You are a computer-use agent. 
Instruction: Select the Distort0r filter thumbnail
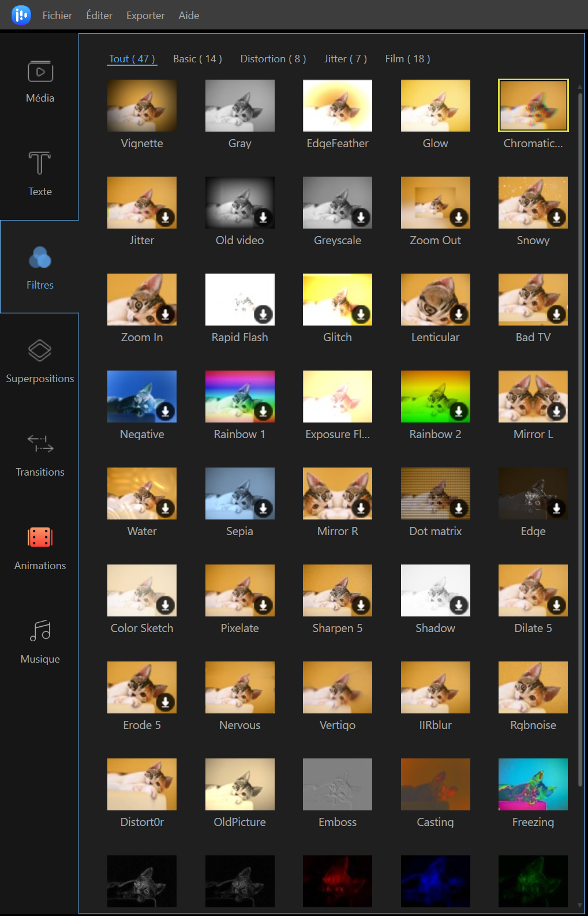142,784
